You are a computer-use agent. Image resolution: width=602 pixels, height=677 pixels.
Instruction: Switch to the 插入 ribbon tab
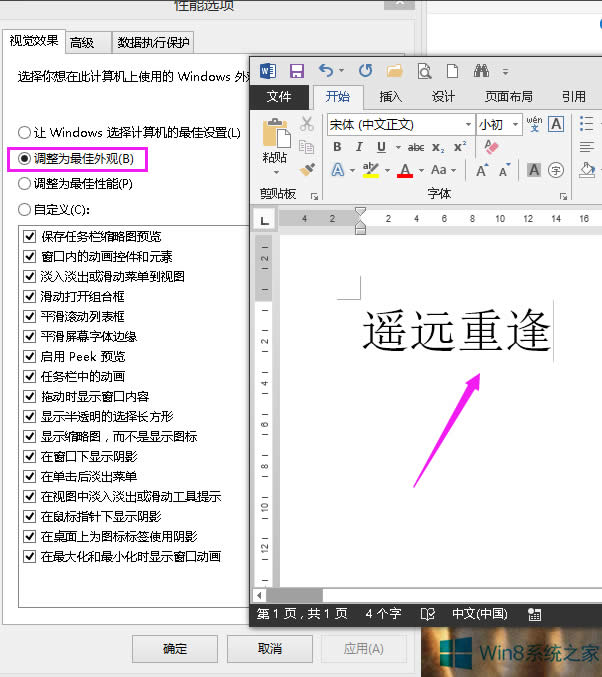[390, 97]
